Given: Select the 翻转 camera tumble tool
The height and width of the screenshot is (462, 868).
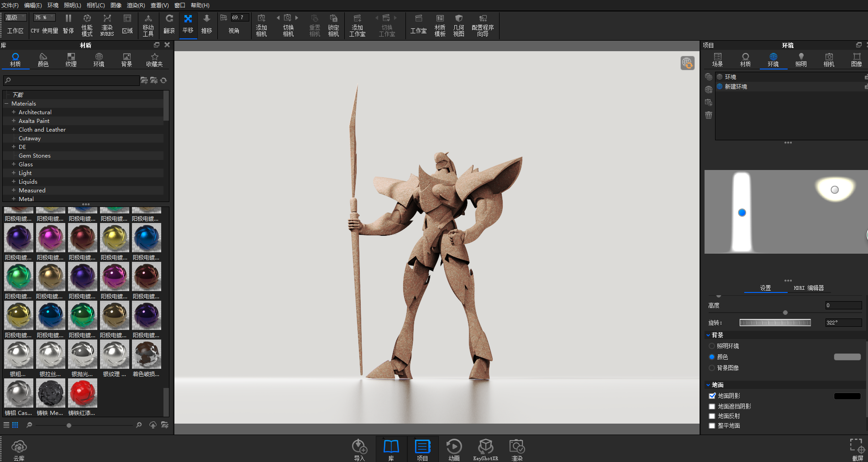Looking at the screenshot, I should coord(168,26).
